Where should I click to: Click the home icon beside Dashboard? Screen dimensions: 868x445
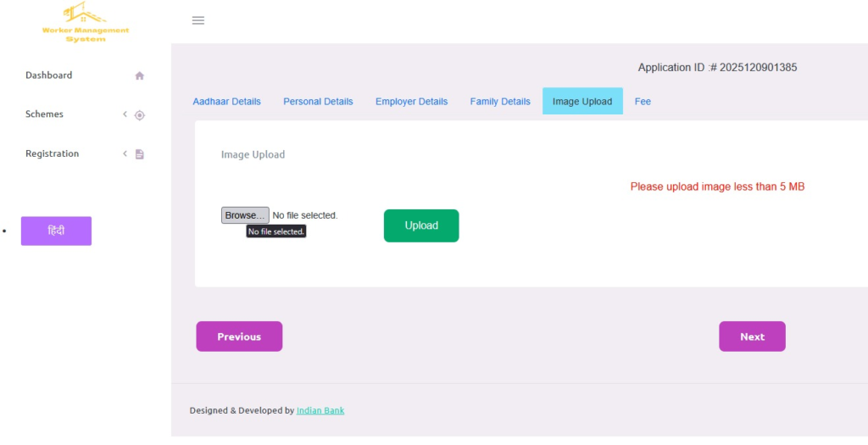[140, 75]
